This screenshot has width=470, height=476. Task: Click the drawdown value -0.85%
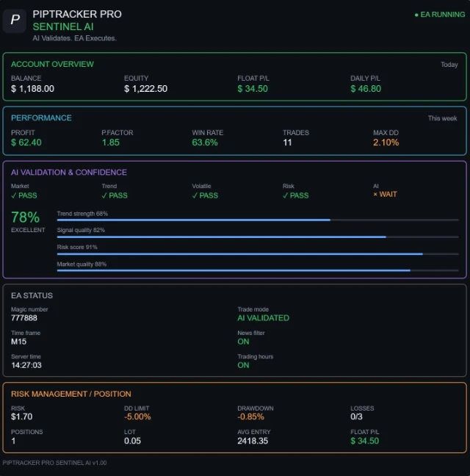click(x=250, y=416)
